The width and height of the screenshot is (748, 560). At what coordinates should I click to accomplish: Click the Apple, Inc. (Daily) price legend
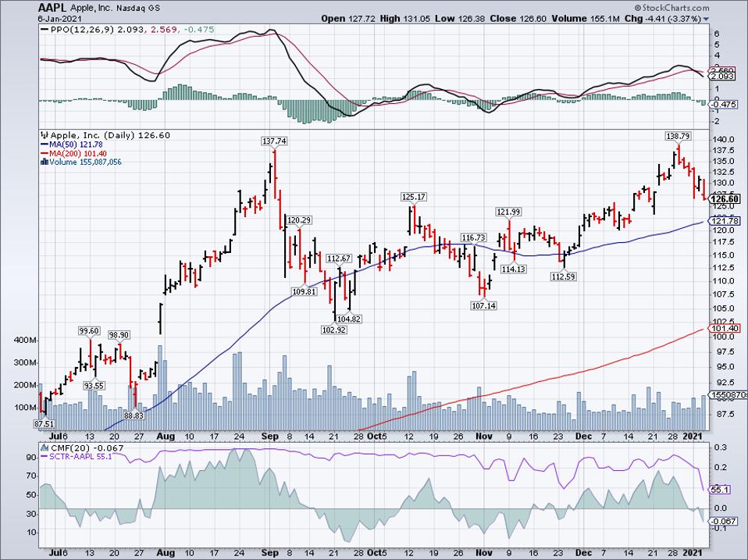pyautogui.click(x=110, y=135)
